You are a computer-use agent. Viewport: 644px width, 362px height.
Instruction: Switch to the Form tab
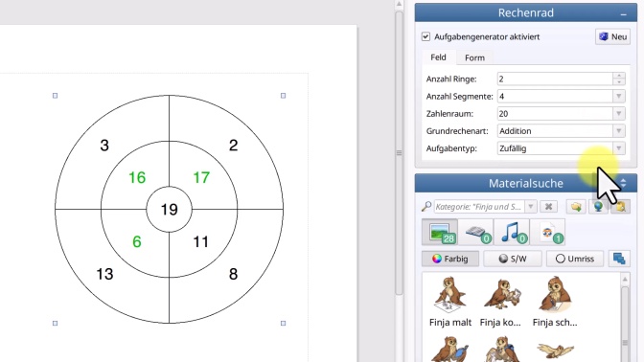[474, 57]
